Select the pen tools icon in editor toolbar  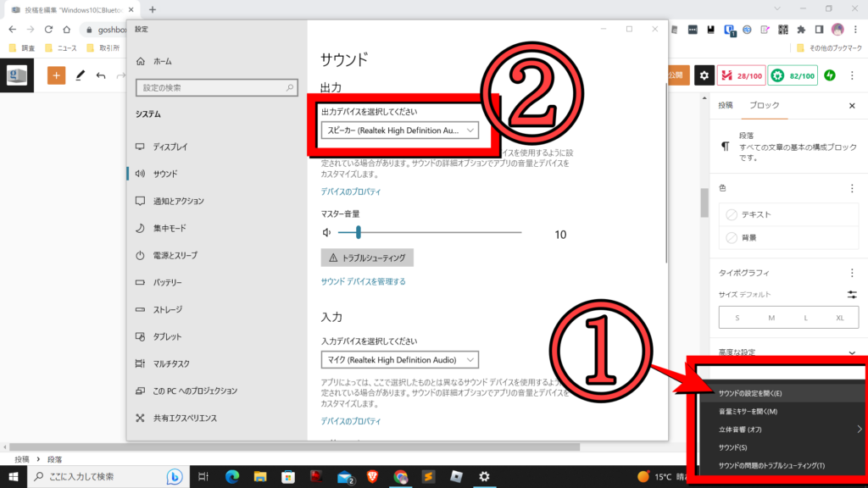(x=81, y=75)
